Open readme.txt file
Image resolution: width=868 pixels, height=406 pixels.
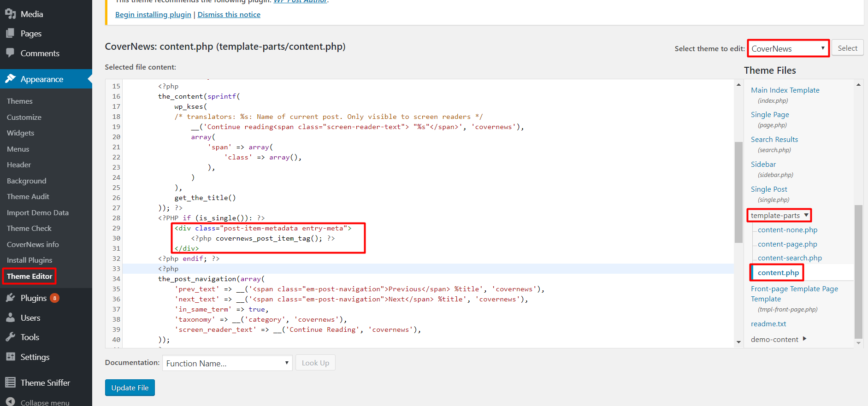click(x=768, y=324)
